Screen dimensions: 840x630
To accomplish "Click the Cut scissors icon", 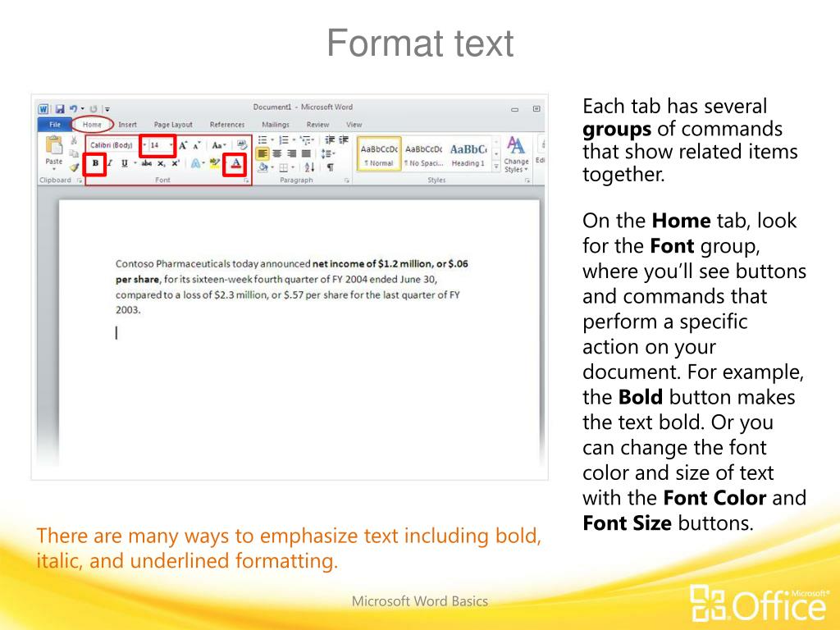I will 74,141.
